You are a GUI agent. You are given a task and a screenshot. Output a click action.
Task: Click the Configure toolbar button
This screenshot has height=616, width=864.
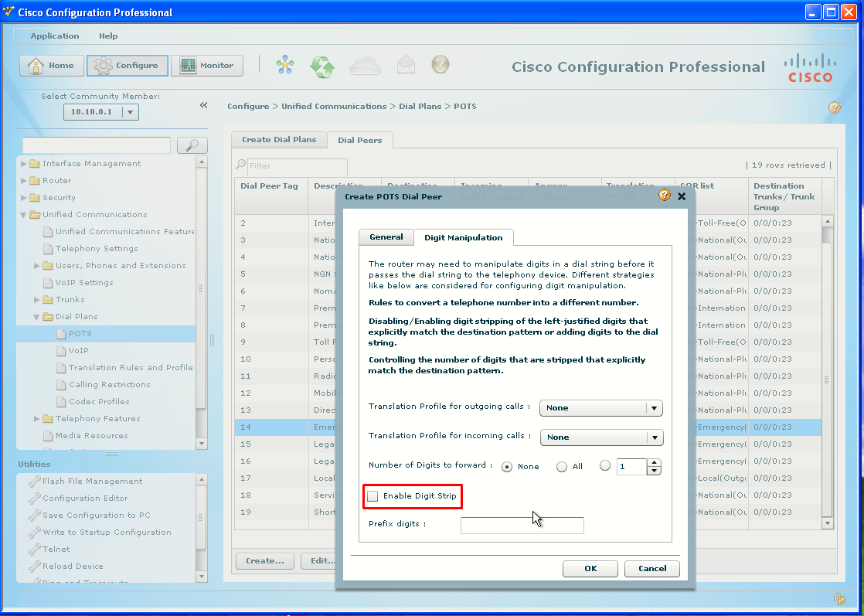tap(127, 66)
